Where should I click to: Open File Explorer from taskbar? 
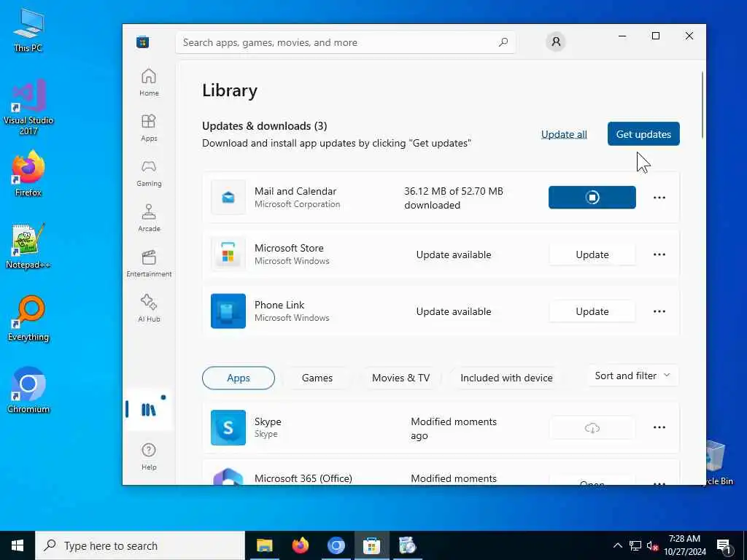point(264,545)
